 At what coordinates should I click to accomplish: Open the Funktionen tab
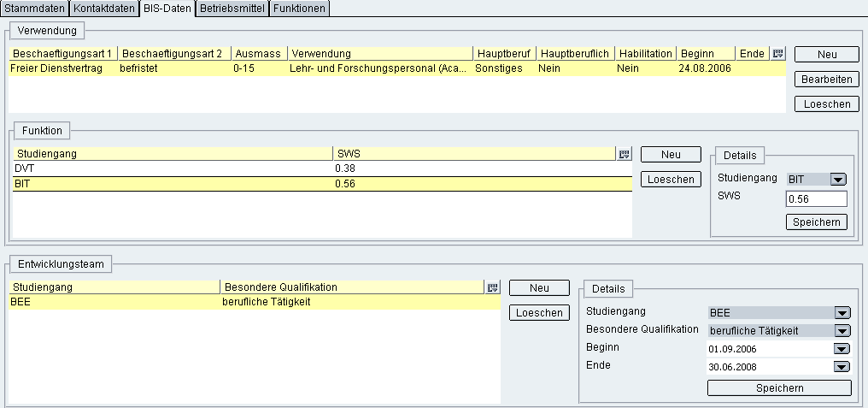point(299,8)
